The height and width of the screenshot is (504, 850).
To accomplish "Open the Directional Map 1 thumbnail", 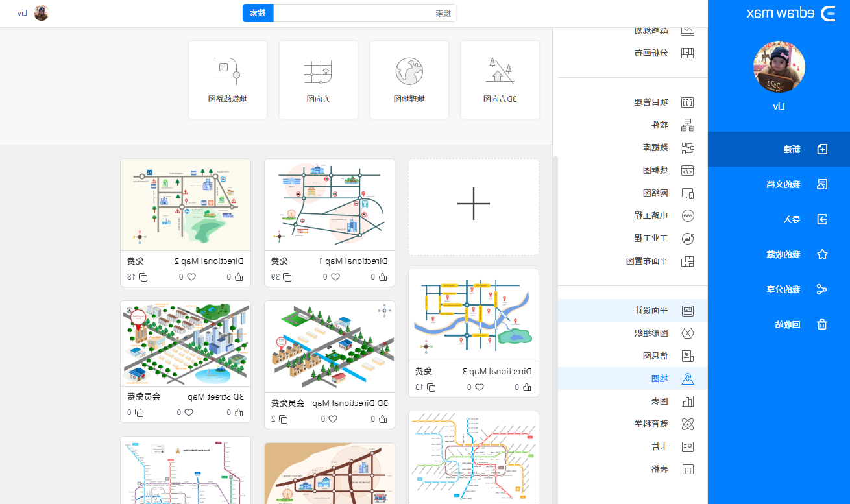I will tap(330, 205).
